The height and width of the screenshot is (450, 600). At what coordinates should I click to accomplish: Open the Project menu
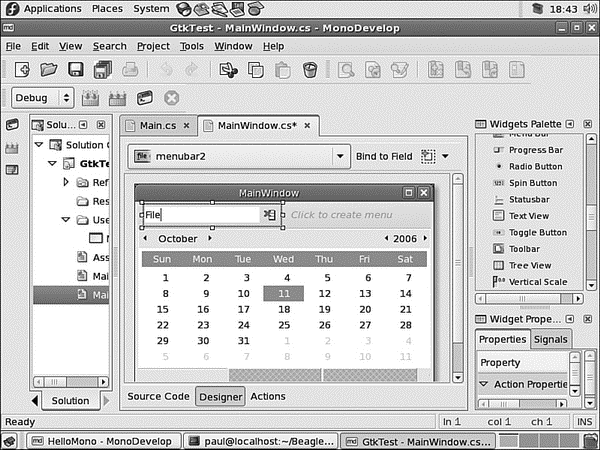coord(153,46)
